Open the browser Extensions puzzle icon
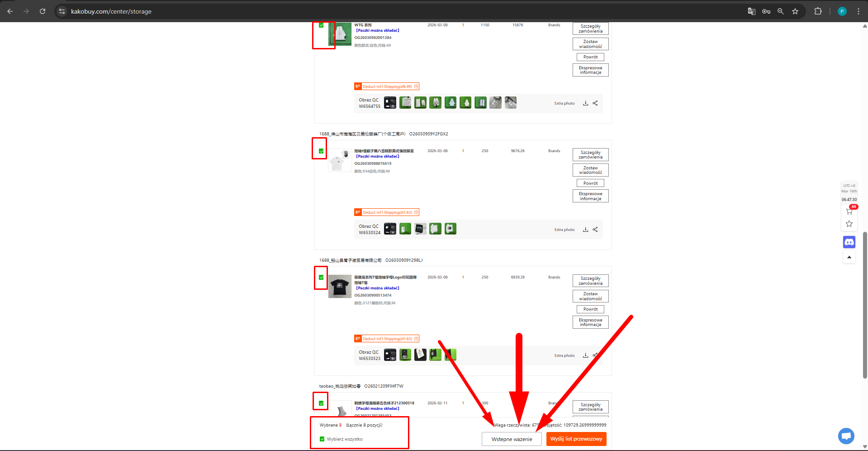Image resolution: width=868 pixels, height=451 pixels. 818,11
